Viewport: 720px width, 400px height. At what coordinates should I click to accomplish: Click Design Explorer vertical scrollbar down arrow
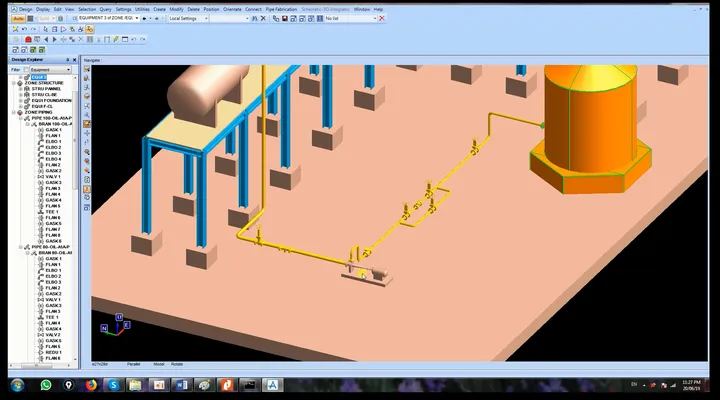(x=75, y=360)
